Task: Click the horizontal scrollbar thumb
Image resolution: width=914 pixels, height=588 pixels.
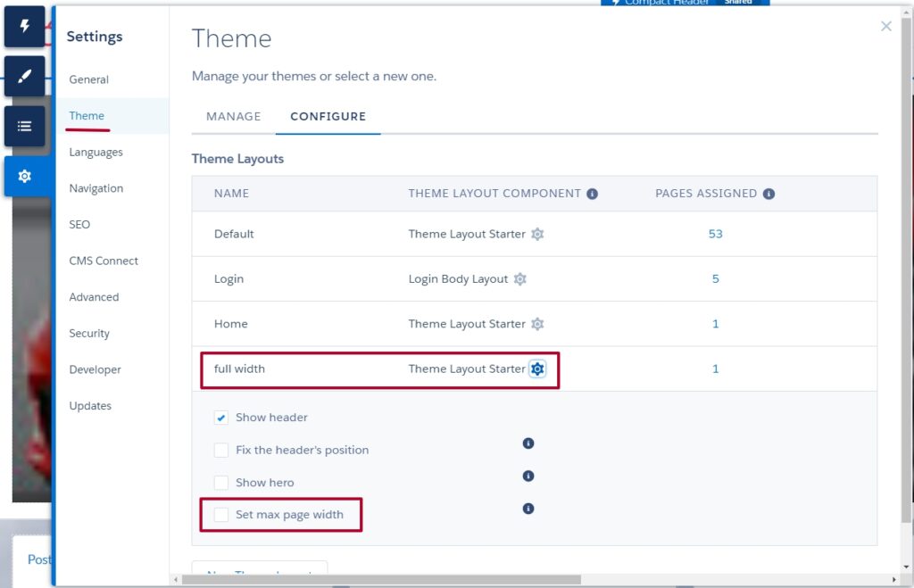Action: 381,580
